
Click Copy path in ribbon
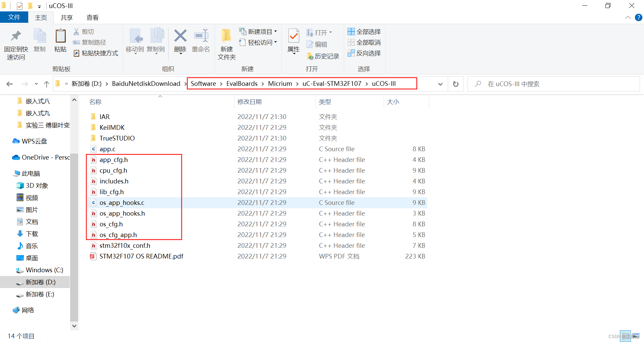coord(90,42)
